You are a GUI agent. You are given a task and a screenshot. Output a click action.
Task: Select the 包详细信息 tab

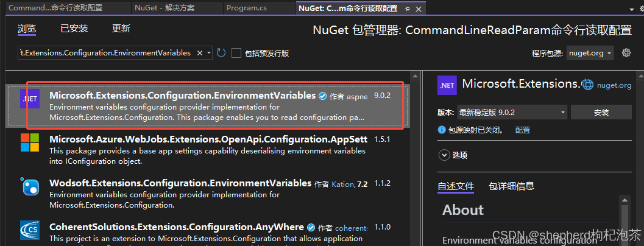pyautogui.click(x=511, y=186)
